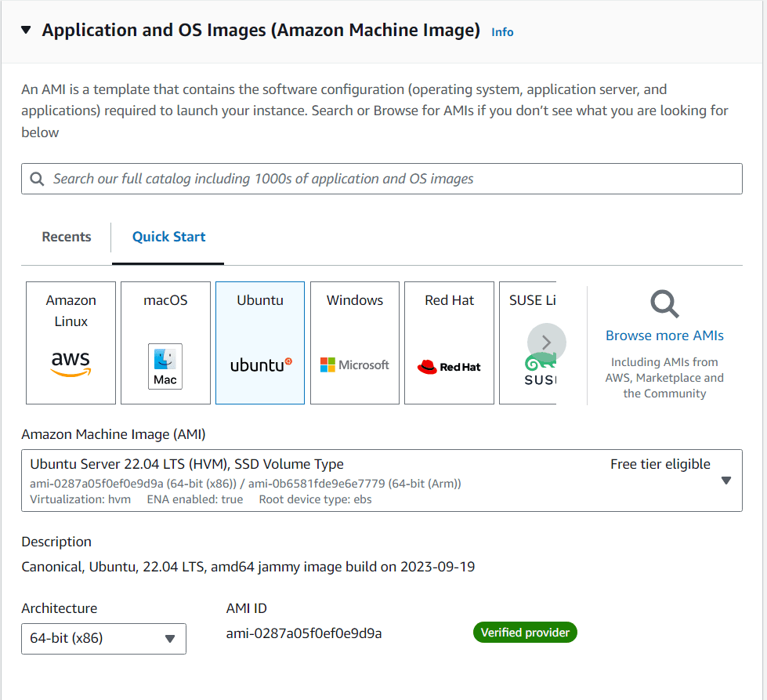
Task: Click the Browse more AMIs link
Action: [x=664, y=335]
